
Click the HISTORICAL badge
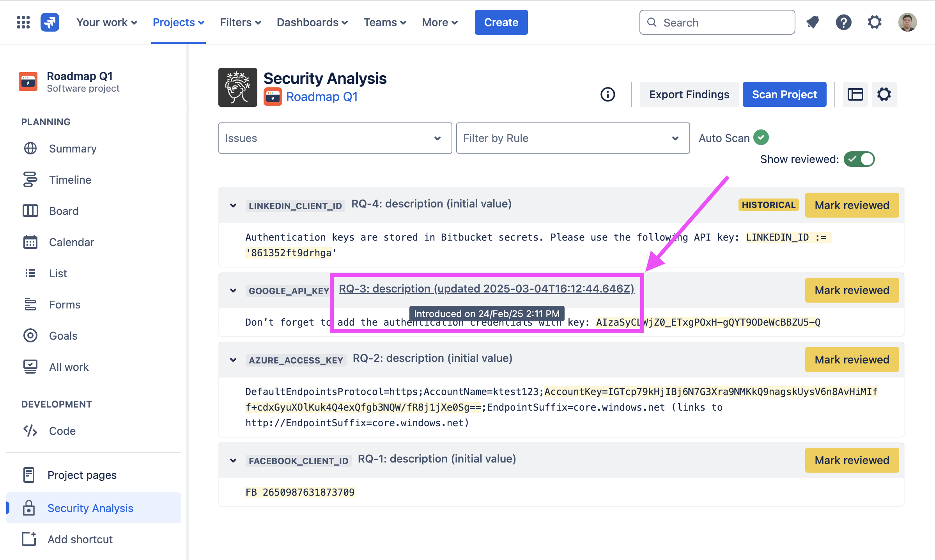(769, 205)
